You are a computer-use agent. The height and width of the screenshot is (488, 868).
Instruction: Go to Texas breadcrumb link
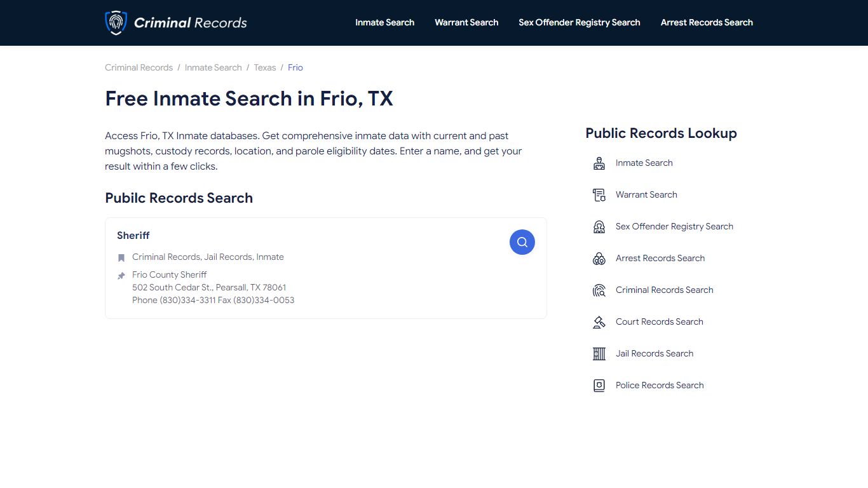pyautogui.click(x=265, y=67)
